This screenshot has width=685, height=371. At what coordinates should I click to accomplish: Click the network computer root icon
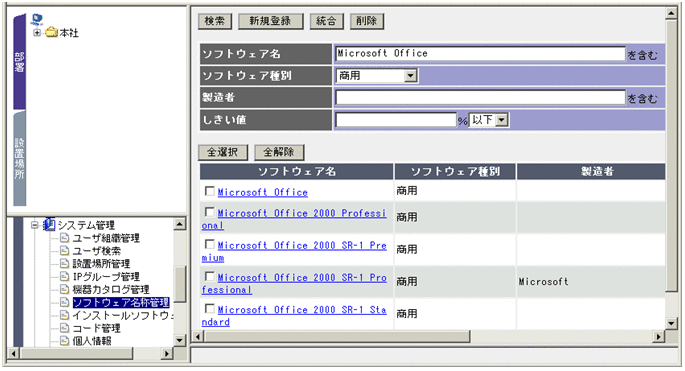coord(37,19)
